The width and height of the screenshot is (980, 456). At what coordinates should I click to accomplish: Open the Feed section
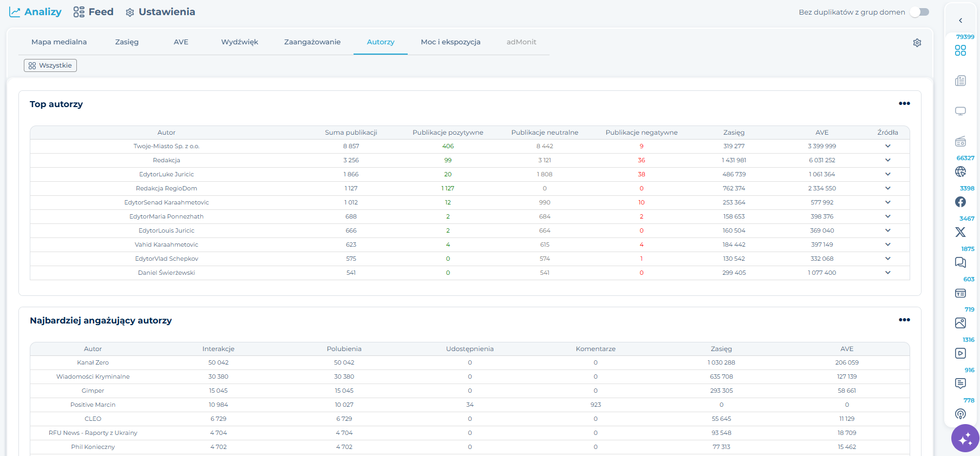93,12
